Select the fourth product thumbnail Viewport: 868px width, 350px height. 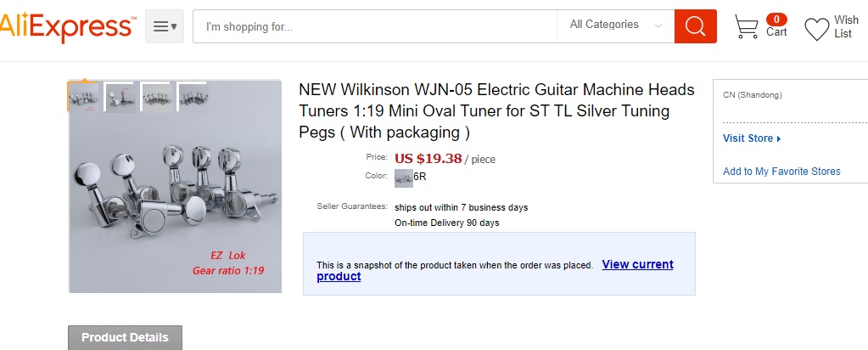coord(193,96)
